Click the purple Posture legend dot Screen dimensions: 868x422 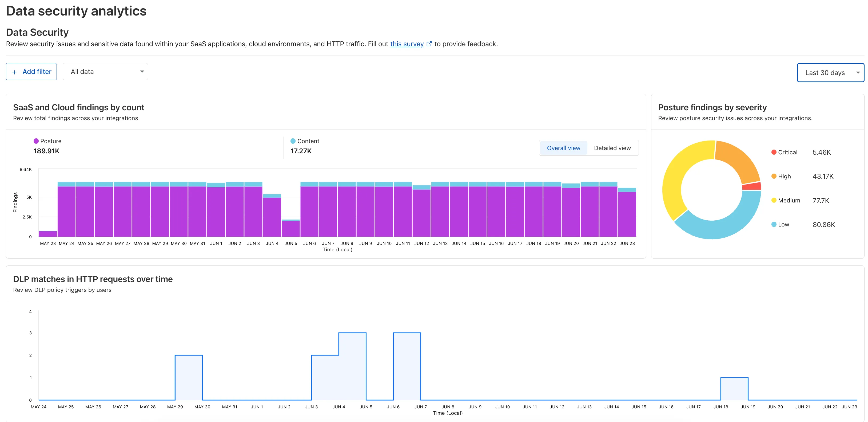pos(36,141)
